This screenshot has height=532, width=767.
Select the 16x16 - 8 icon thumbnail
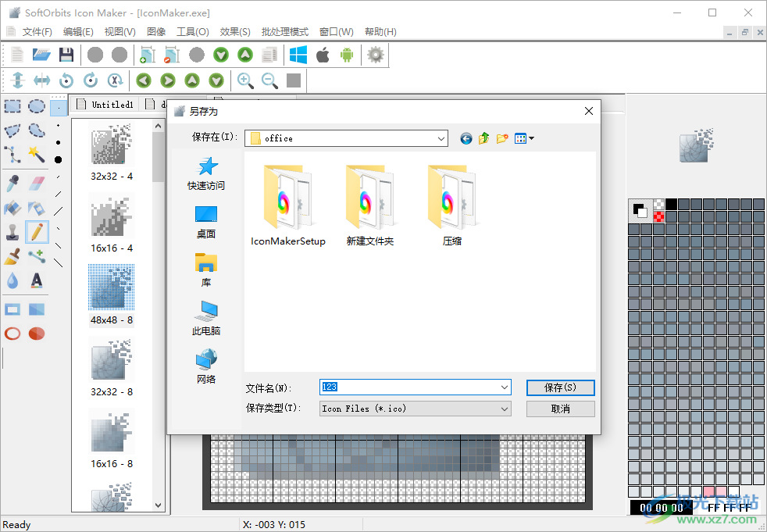click(112, 439)
